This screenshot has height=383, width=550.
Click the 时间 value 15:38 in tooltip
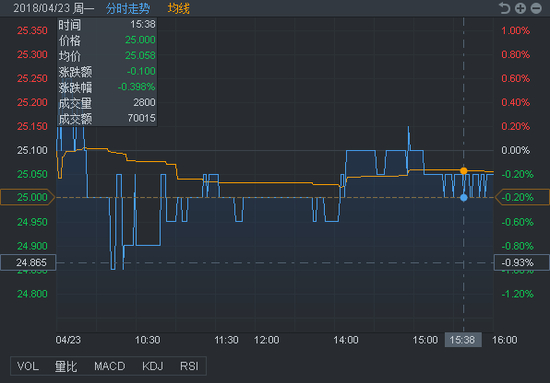click(x=143, y=24)
